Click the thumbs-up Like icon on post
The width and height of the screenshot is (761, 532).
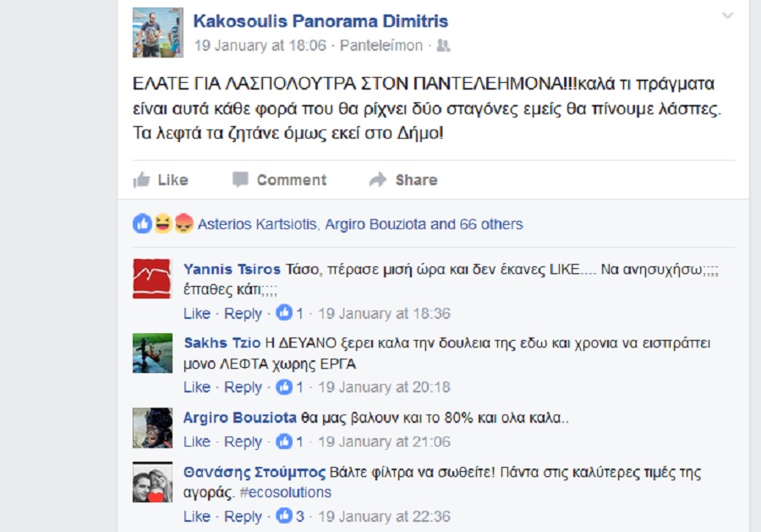point(142,179)
